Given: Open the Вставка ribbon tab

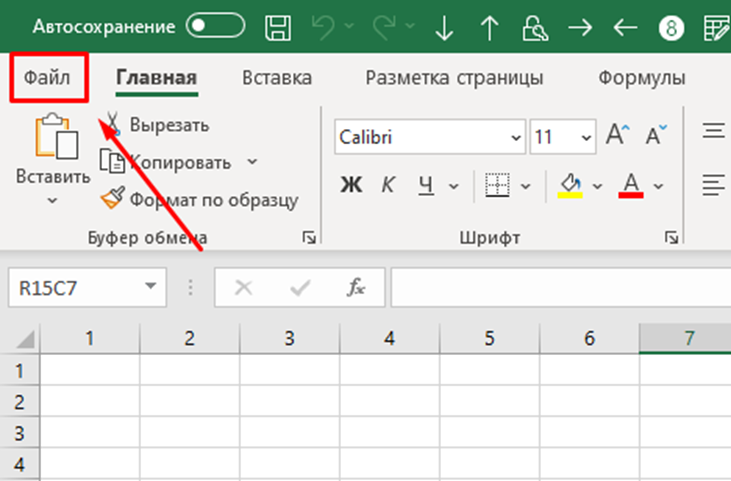Looking at the screenshot, I should point(277,78).
